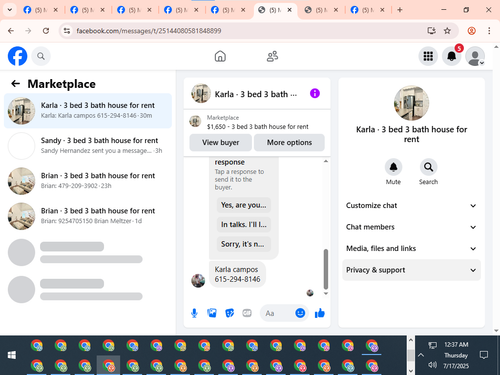
Task: Open the Chrome three-dot menu
Action: point(489,31)
